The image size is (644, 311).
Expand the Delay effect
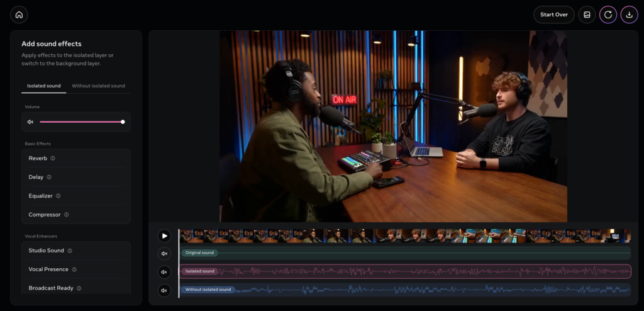pyautogui.click(x=36, y=177)
